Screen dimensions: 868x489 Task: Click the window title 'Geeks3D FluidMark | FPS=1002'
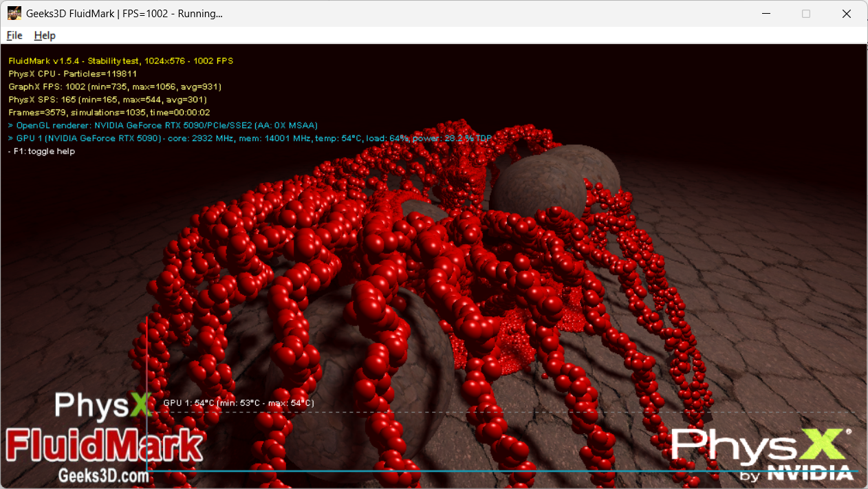tap(124, 14)
